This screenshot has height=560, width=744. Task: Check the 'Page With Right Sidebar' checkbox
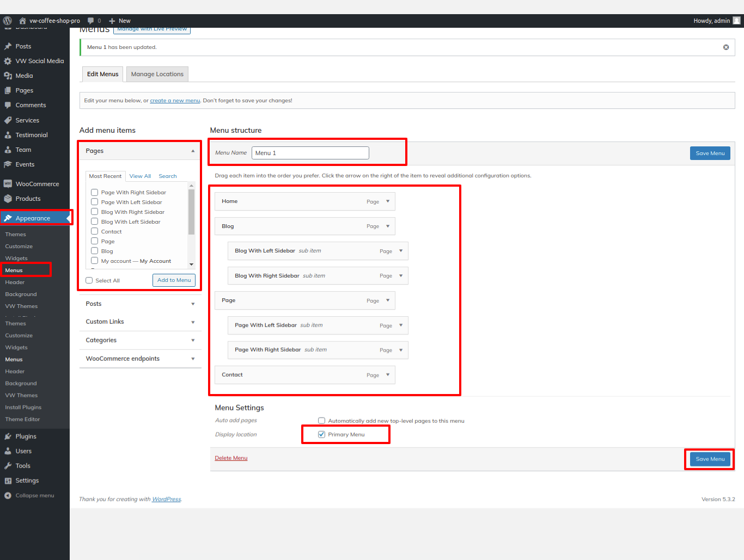click(x=95, y=192)
